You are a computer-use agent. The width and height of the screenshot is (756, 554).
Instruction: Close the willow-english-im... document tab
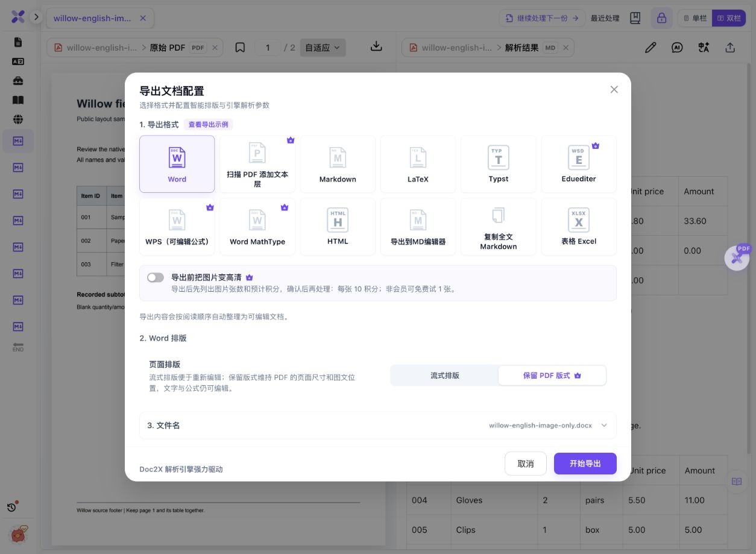tap(143, 18)
